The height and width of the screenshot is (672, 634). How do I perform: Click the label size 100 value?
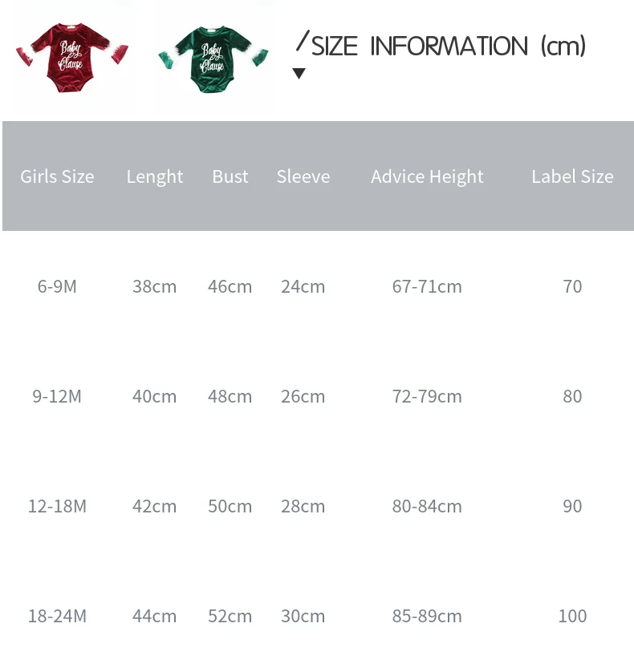click(x=573, y=616)
